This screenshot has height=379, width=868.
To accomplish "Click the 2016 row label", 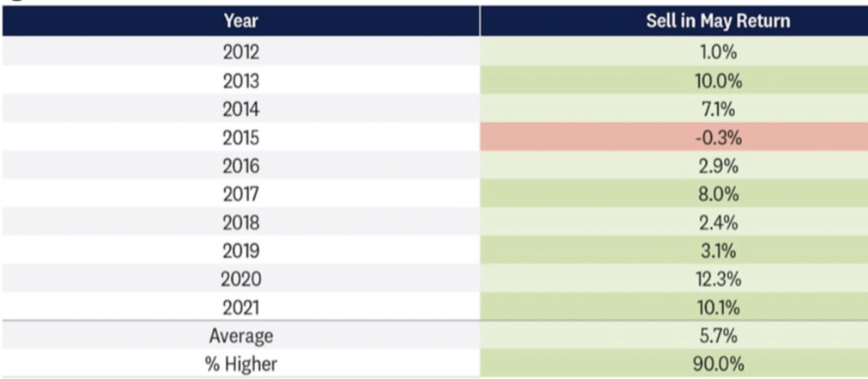I will pyautogui.click(x=241, y=166).
